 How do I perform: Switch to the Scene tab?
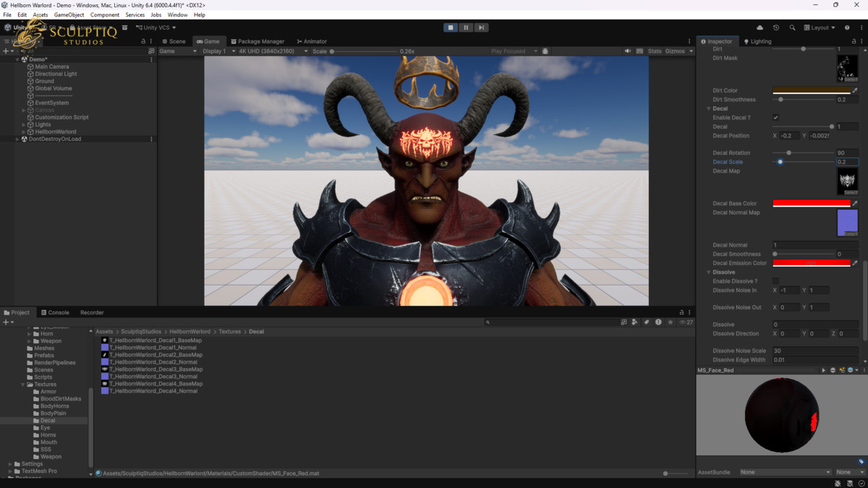click(x=174, y=41)
